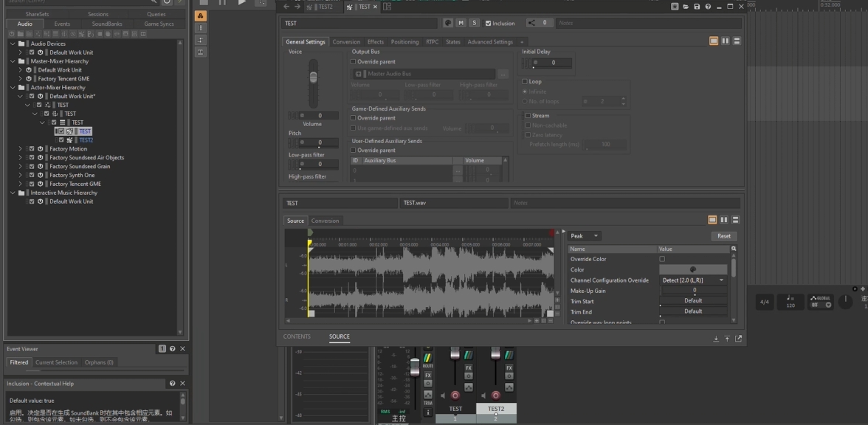Open the FX button on TEST2 mixer channel

[x=509, y=367]
